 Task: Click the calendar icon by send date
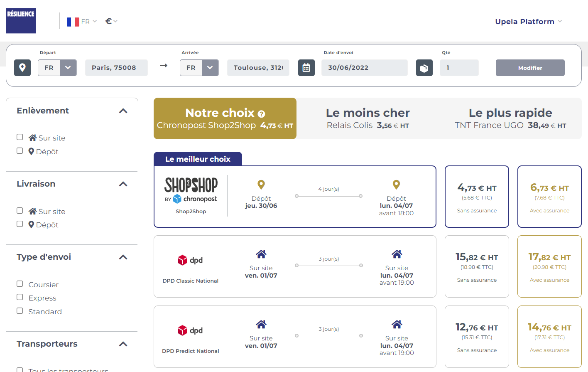pyautogui.click(x=306, y=68)
